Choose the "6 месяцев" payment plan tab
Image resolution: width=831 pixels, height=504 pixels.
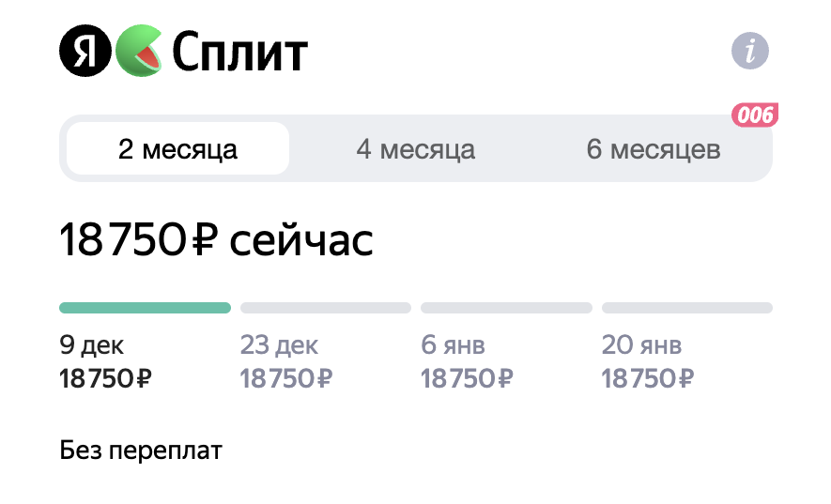point(654,149)
